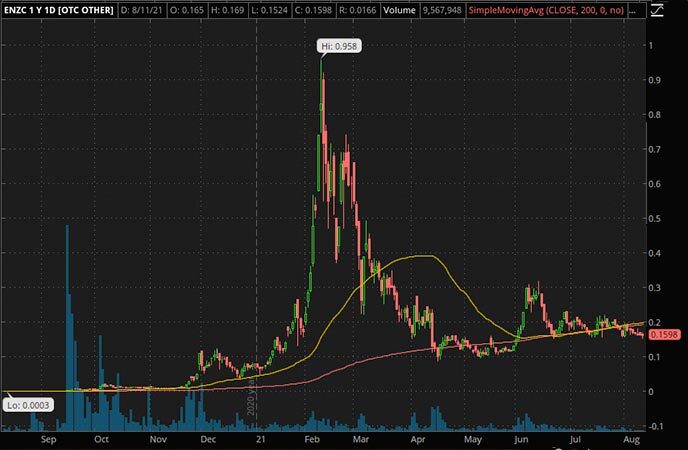The height and width of the screenshot is (450, 688).
Task: Click the 1 level on price axis
Action: point(651,46)
